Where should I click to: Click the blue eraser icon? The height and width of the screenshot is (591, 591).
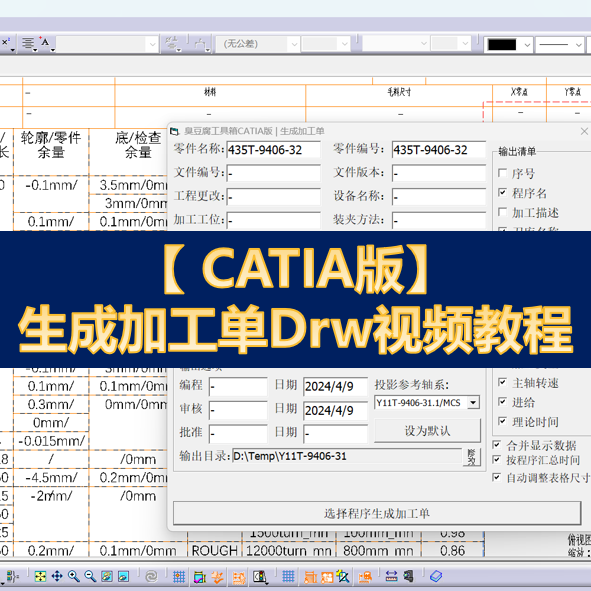436,576
